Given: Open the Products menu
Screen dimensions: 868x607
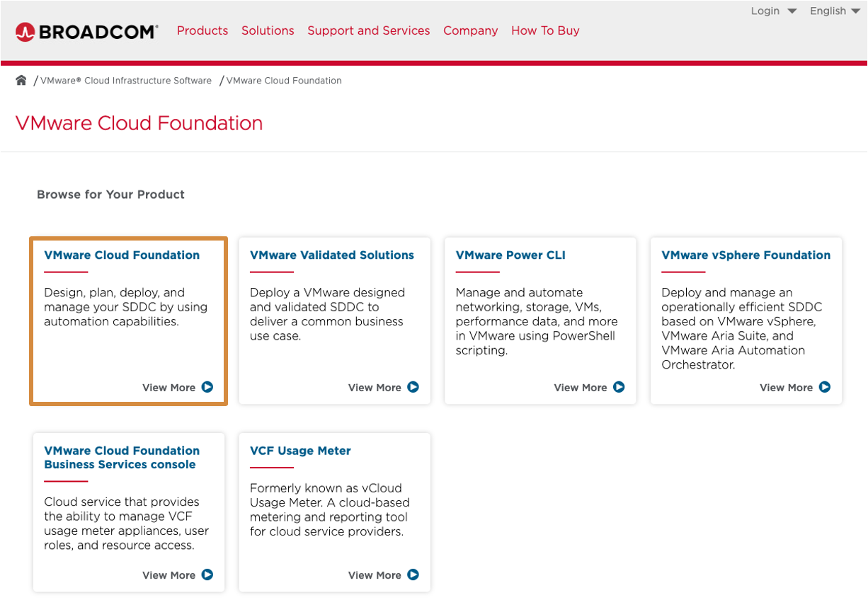Looking at the screenshot, I should [x=202, y=30].
